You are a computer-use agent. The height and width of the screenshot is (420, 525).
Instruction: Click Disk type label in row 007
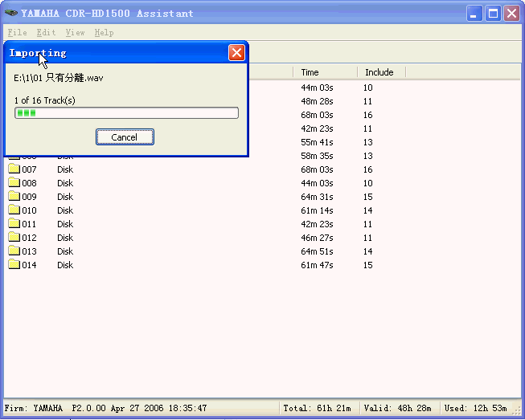(65, 169)
